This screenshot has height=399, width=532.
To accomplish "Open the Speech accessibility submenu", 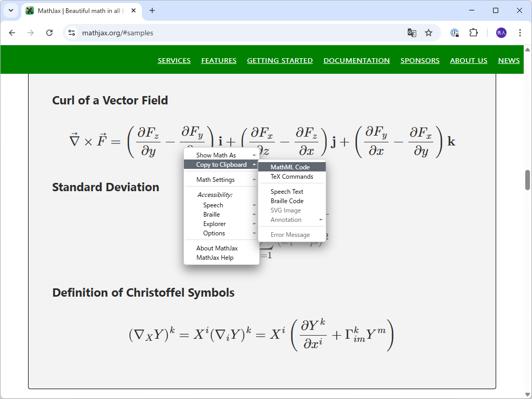I will [x=212, y=205].
